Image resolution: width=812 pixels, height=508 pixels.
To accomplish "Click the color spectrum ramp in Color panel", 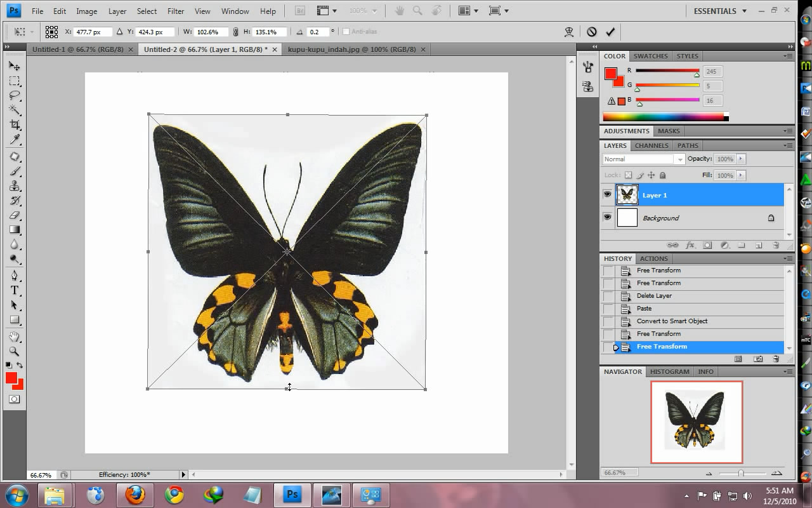I will pyautogui.click(x=664, y=117).
